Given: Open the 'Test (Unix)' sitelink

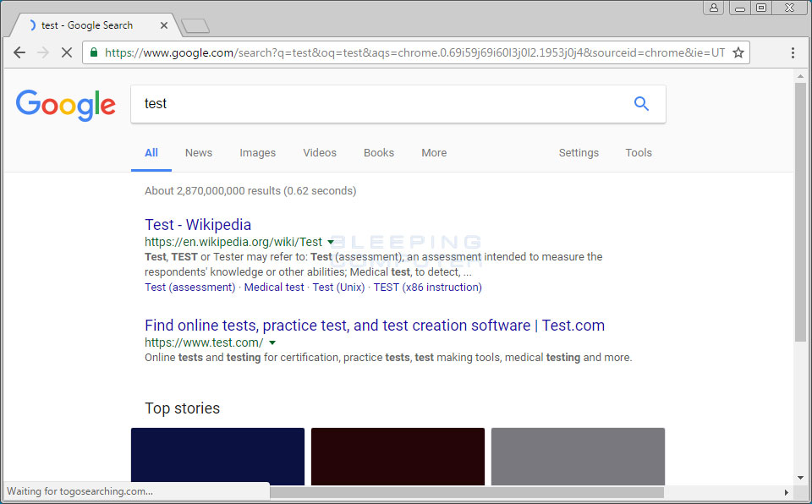Looking at the screenshot, I should 338,287.
